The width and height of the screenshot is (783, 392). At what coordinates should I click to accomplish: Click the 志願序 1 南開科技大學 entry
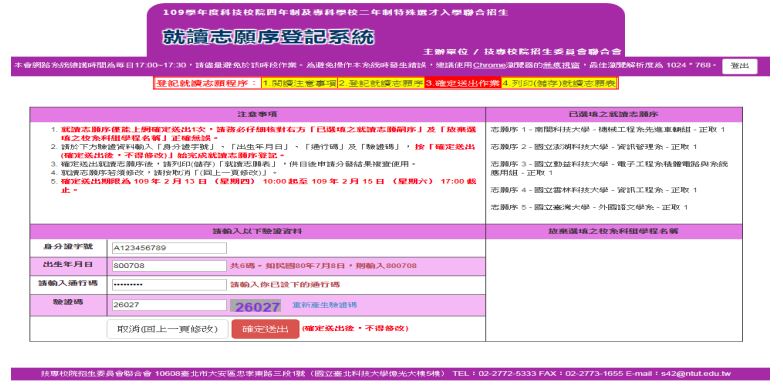608,129
